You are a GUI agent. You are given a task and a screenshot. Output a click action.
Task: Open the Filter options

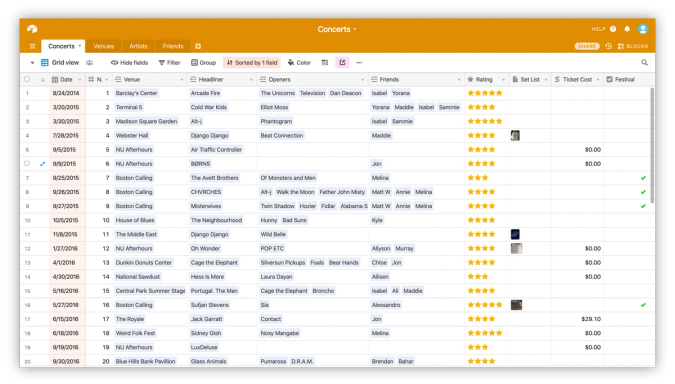pos(170,62)
